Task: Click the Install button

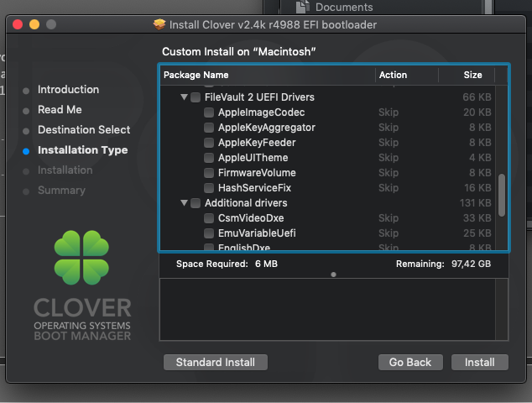Action: coord(479,362)
